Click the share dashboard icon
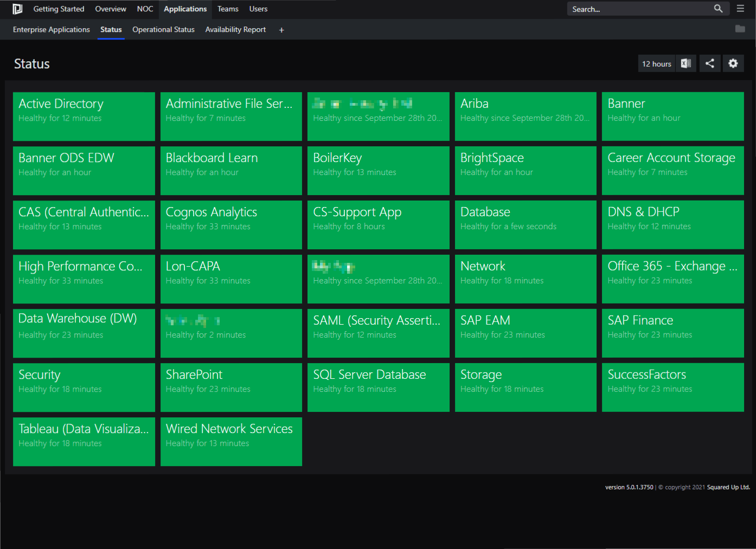This screenshot has width=756, height=549. (x=709, y=63)
